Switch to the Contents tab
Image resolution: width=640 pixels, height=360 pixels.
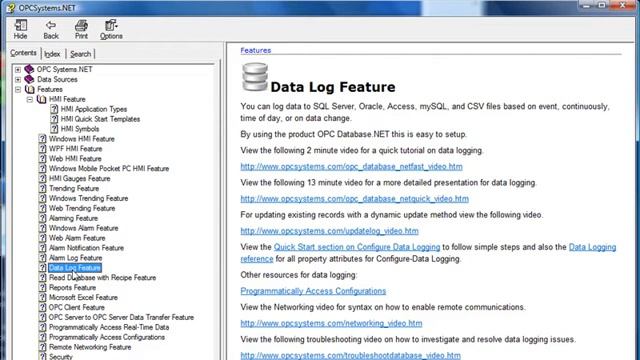[23, 53]
